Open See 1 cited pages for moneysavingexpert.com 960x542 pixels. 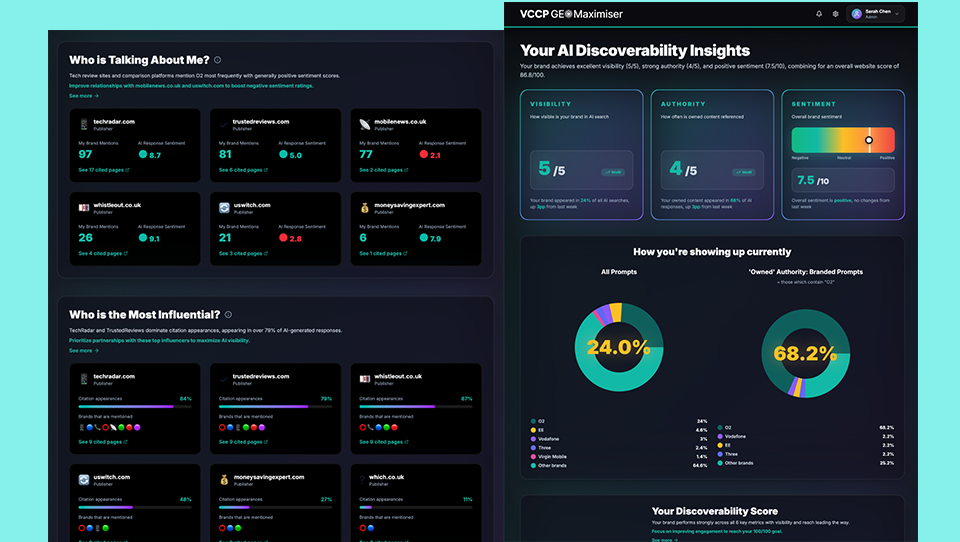[383, 253]
